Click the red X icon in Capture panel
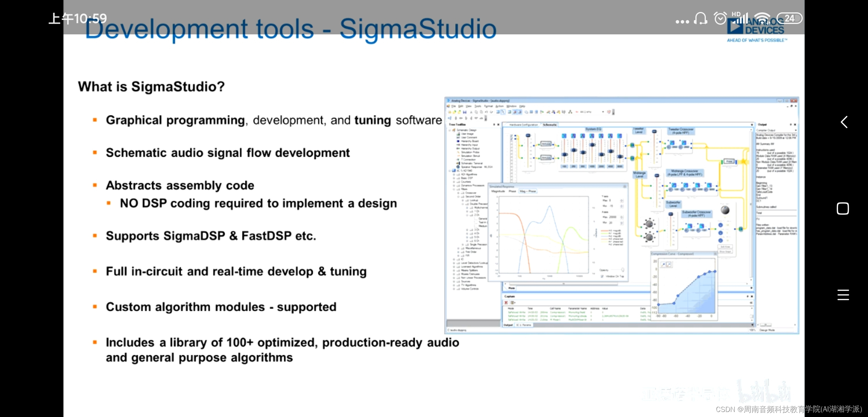This screenshot has width=868, height=417. [506, 303]
